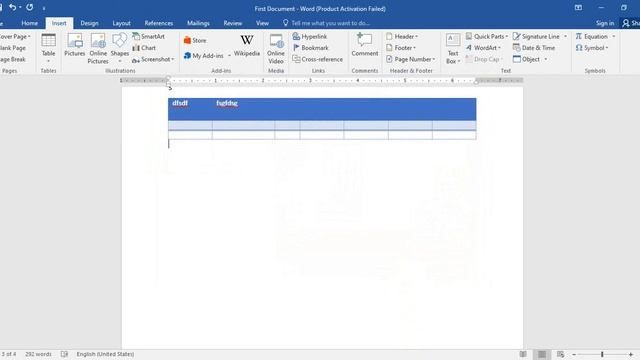Open the Wikipedia add-in
Viewport: 640px width, 360px height.
click(x=247, y=45)
